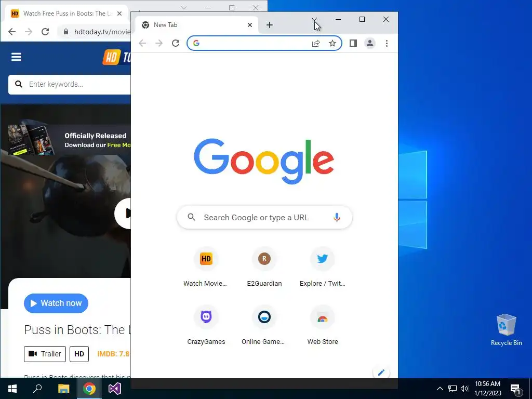Click the IMDB: 7.8 rating text
532x399 pixels.
113,354
